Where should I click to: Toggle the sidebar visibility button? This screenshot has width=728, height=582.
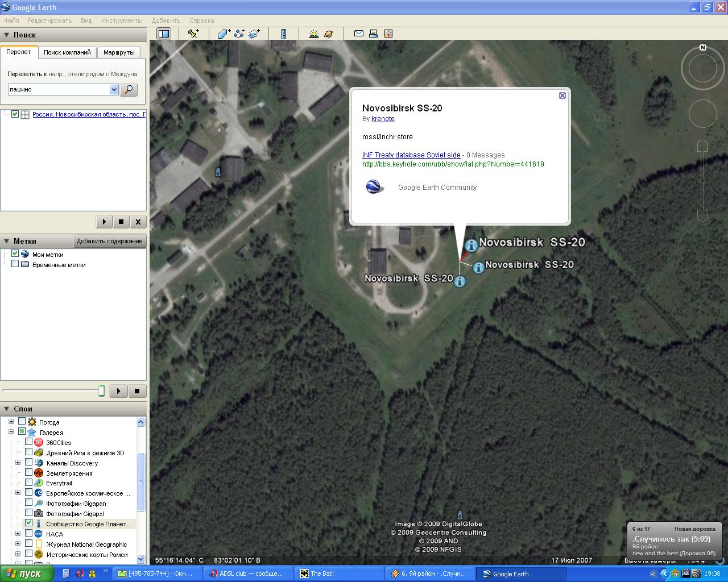click(164, 34)
